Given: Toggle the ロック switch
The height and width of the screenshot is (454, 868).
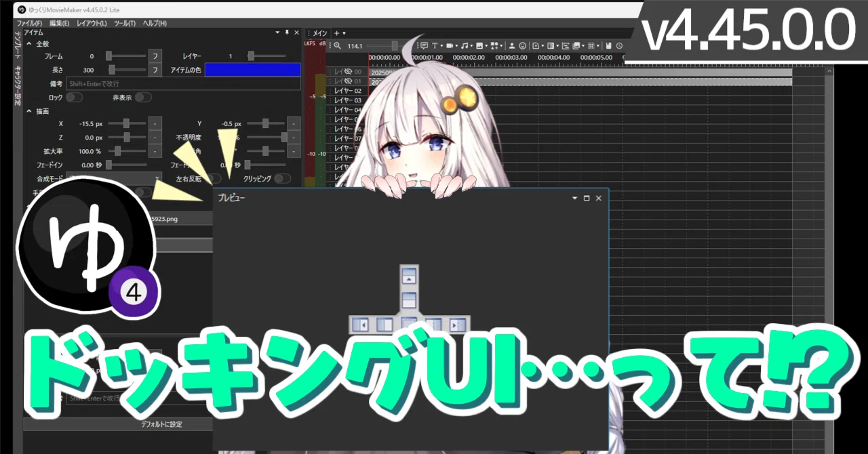Looking at the screenshot, I should click(74, 98).
